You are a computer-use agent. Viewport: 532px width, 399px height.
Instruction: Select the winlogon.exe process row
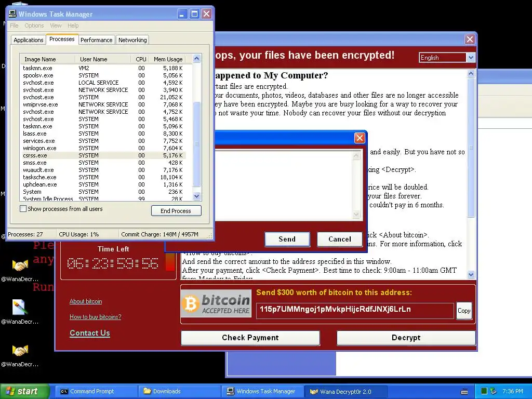[103, 148]
